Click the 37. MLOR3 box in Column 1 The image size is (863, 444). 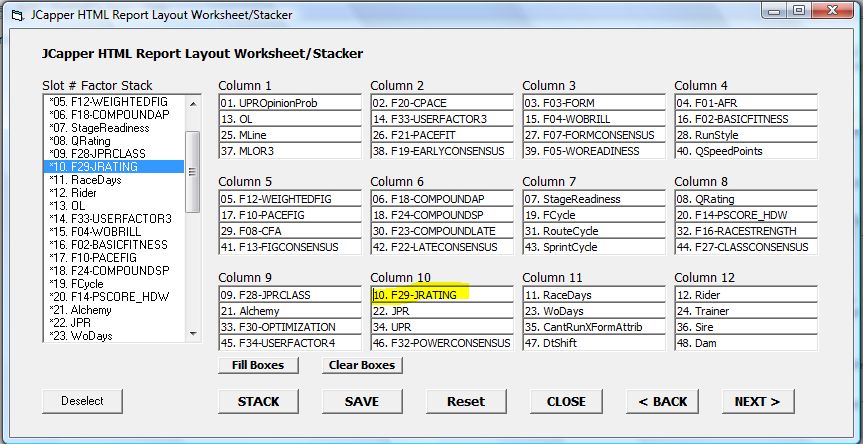[x=290, y=151]
